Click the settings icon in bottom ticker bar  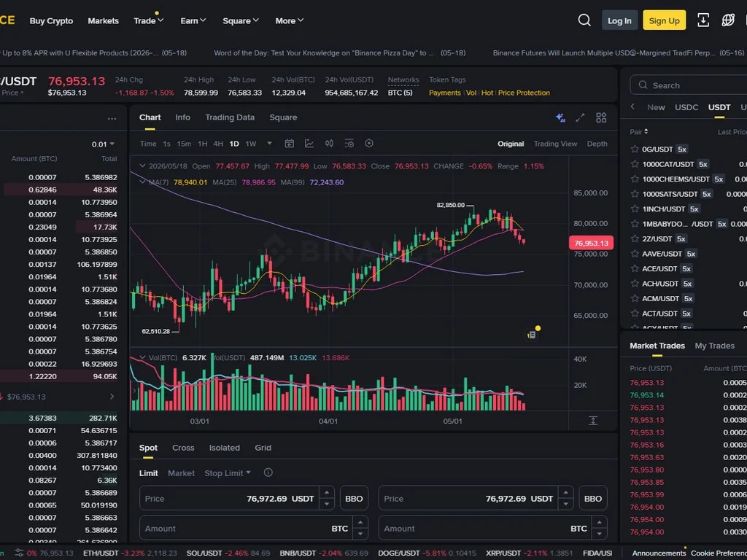click(x=19, y=553)
